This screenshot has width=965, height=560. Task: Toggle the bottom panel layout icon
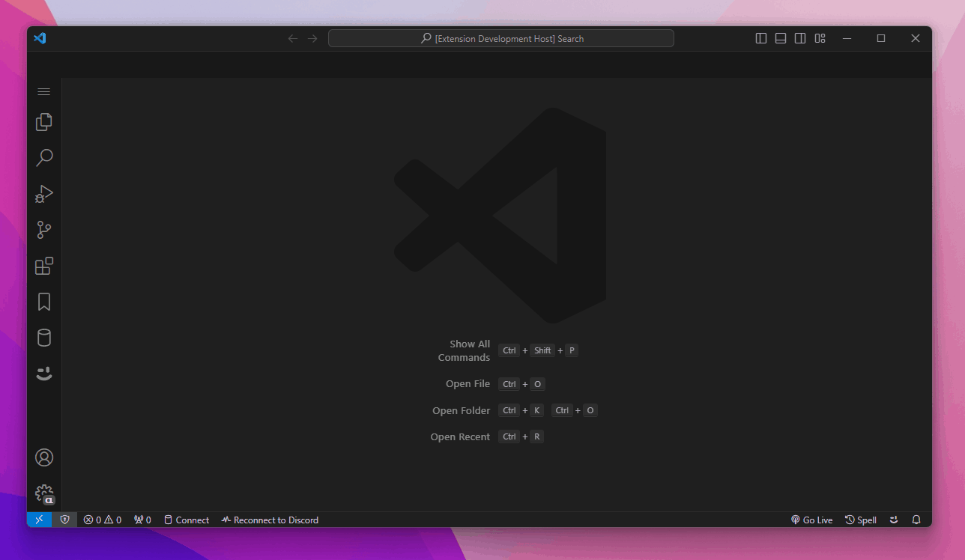781,38
